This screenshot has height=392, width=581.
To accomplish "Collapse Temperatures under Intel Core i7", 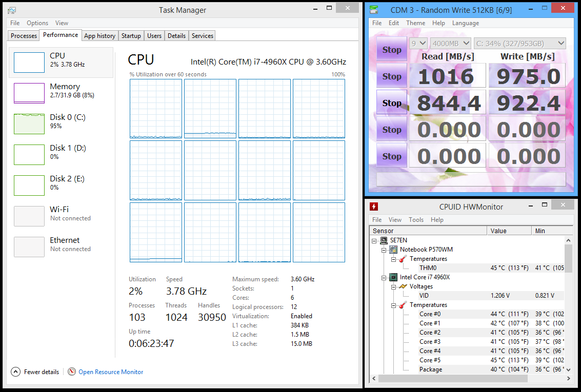I will point(393,305).
